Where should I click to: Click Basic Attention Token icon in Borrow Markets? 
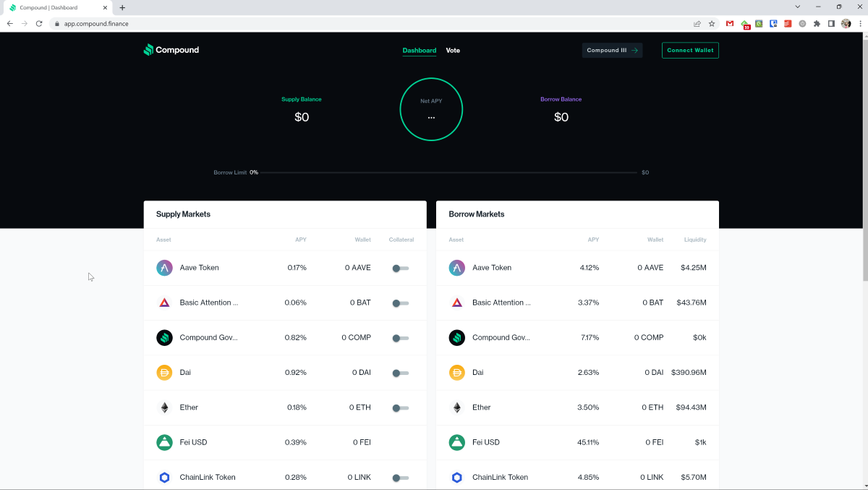click(x=457, y=303)
